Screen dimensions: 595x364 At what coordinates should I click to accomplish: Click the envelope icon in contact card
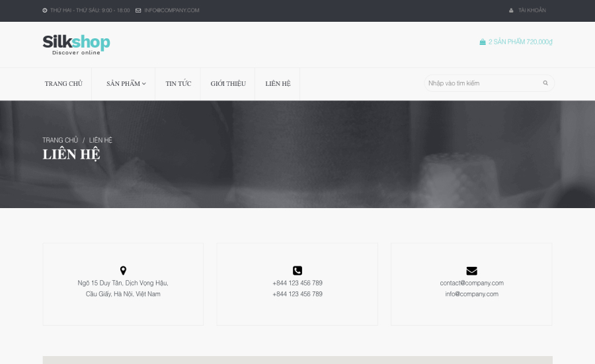coord(471,271)
